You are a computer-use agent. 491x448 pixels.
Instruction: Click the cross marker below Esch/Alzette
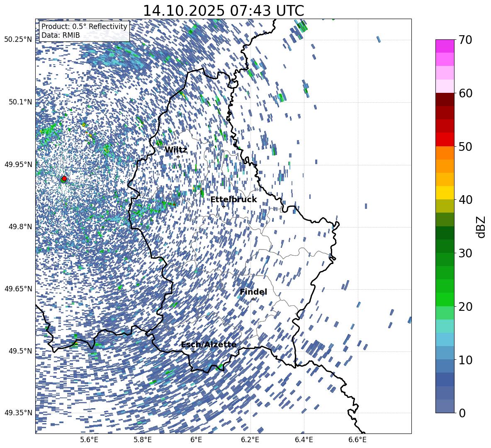point(194,351)
